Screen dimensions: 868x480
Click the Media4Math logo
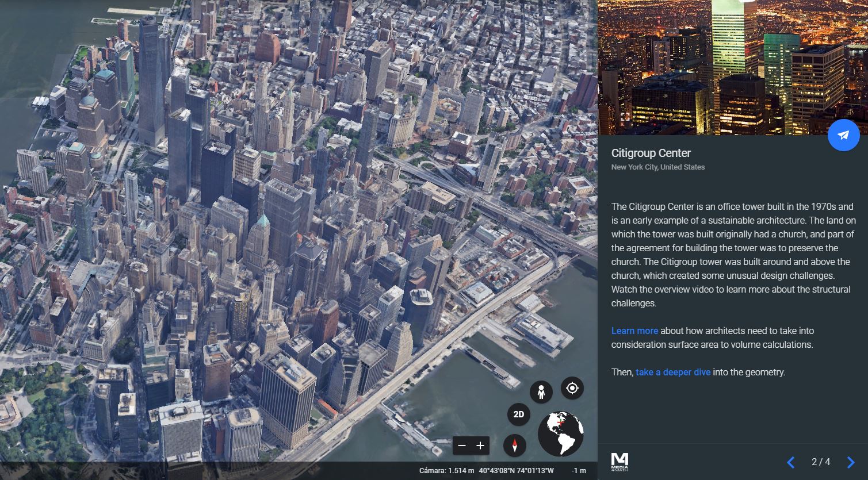pyautogui.click(x=620, y=462)
